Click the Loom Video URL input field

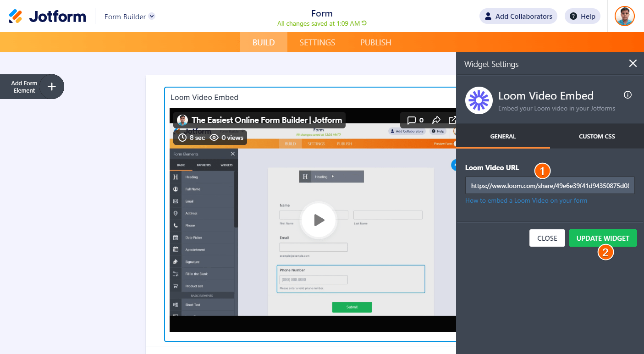[550, 186]
